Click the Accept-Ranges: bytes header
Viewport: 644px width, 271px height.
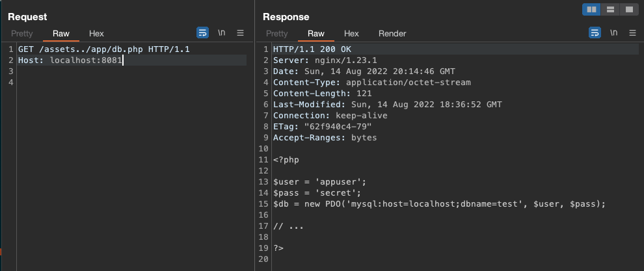[325, 138]
